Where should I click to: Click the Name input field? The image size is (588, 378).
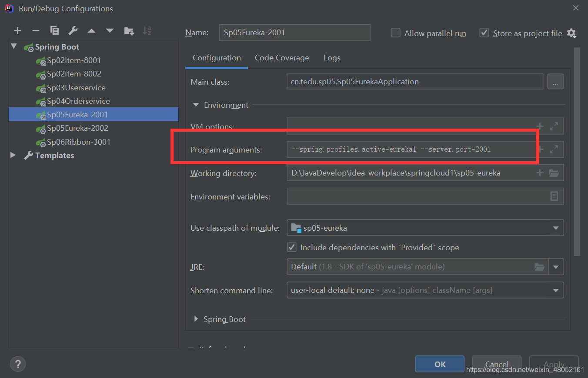pyautogui.click(x=294, y=33)
